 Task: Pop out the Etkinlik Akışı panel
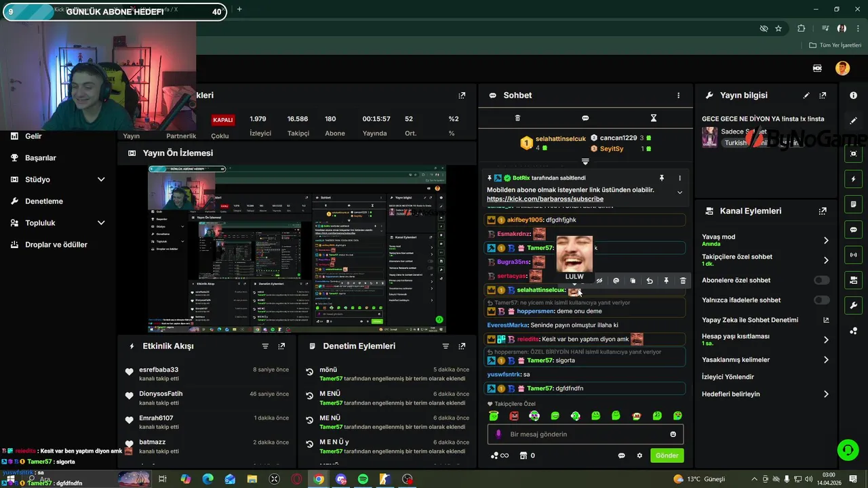click(x=281, y=346)
